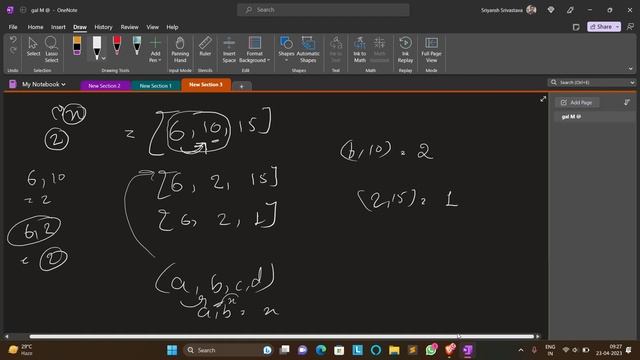Screen dimensions: 640x360
Task: Expand the page with diagonal arrows icon
Action: pos(543,99)
